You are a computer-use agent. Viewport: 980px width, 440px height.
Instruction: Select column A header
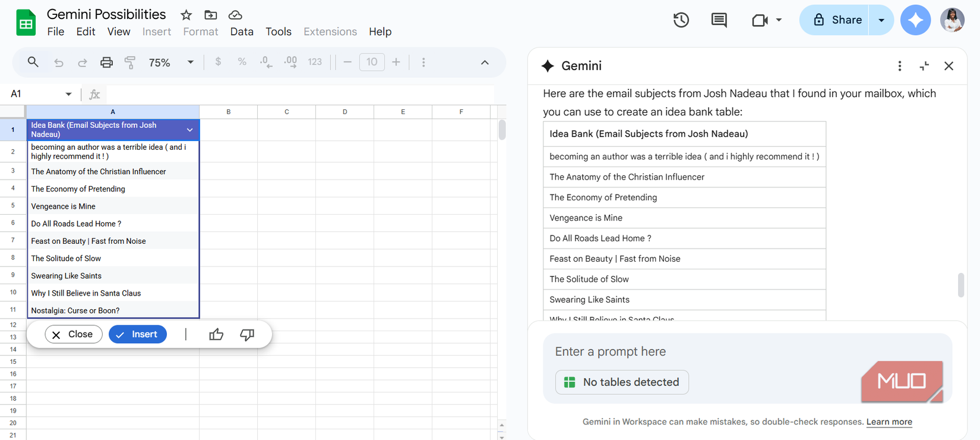click(113, 112)
